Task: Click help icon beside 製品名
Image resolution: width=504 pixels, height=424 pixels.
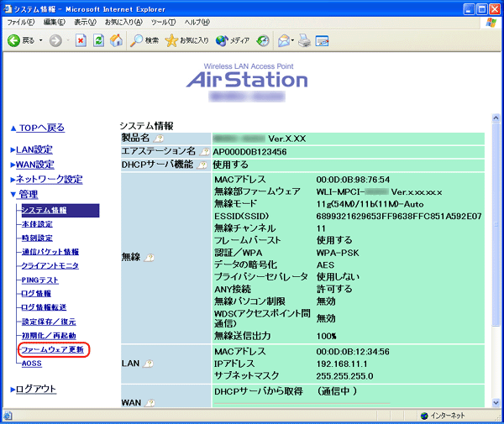Action: coord(159,139)
